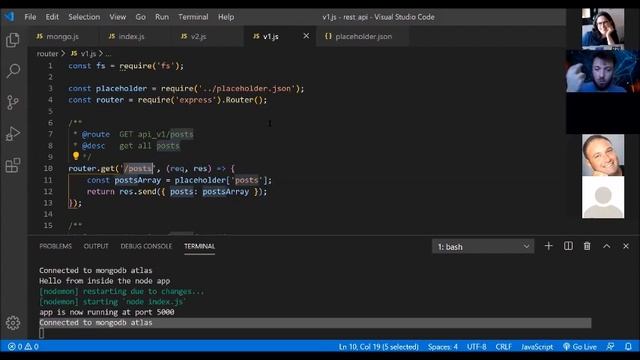Click the 'router' breadcrumb segment

tap(47, 53)
